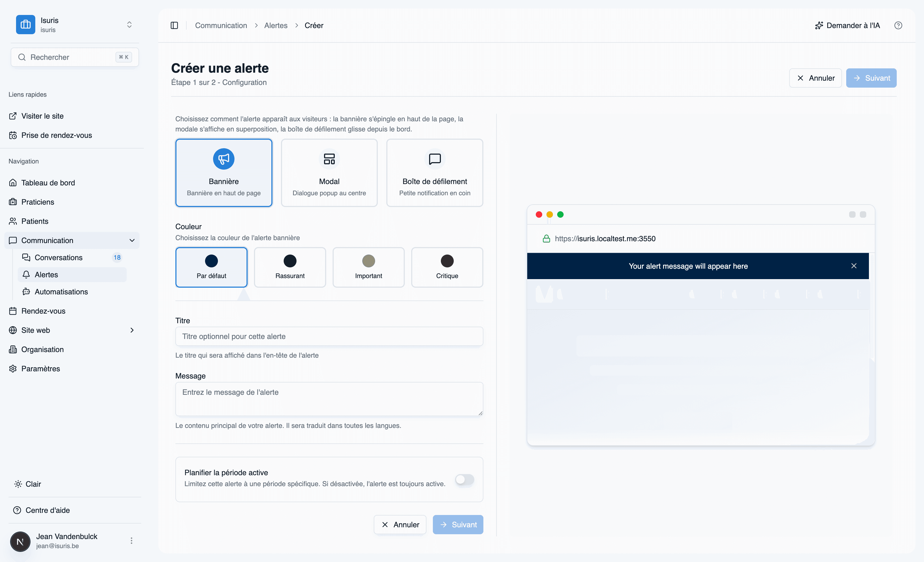Click the help question mark icon
Image resolution: width=924 pixels, height=562 pixels.
click(x=898, y=25)
